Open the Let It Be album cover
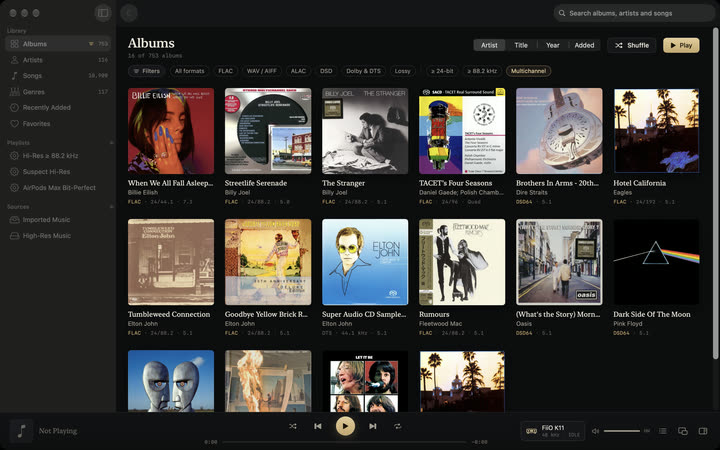 click(x=365, y=381)
